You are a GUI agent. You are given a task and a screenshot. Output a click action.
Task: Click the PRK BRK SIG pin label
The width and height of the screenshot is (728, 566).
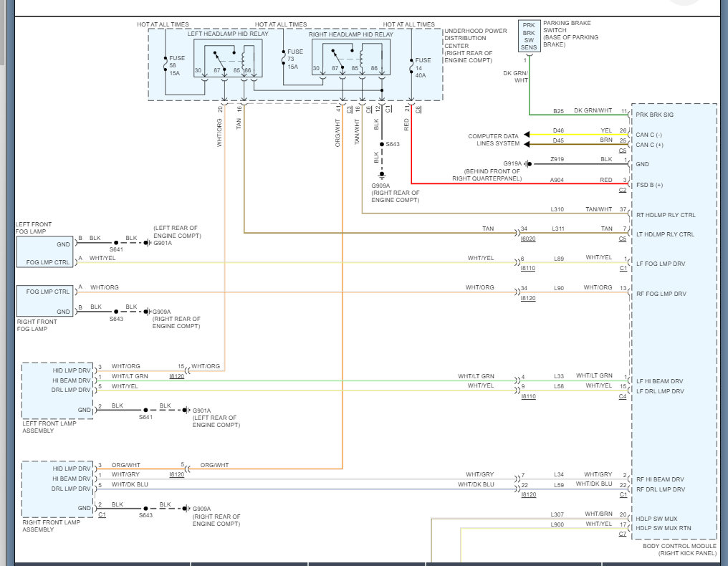[654, 115]
